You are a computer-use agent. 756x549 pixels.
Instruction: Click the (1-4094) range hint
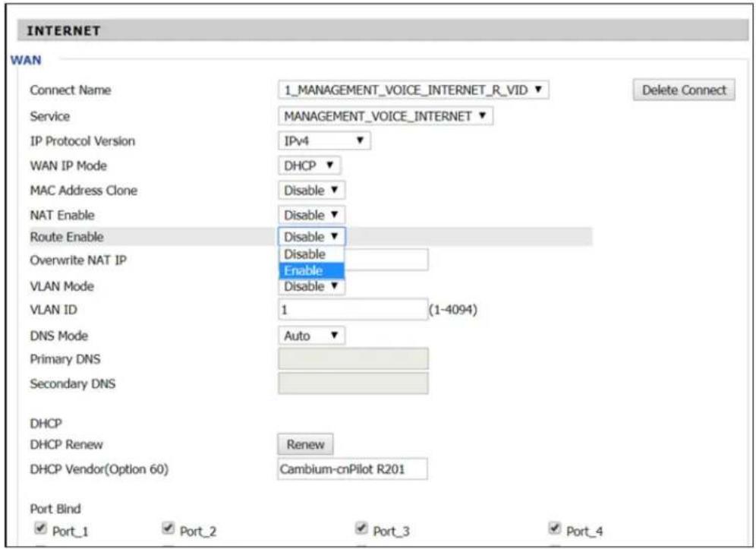pyautogui.click(x=453, y=310)
